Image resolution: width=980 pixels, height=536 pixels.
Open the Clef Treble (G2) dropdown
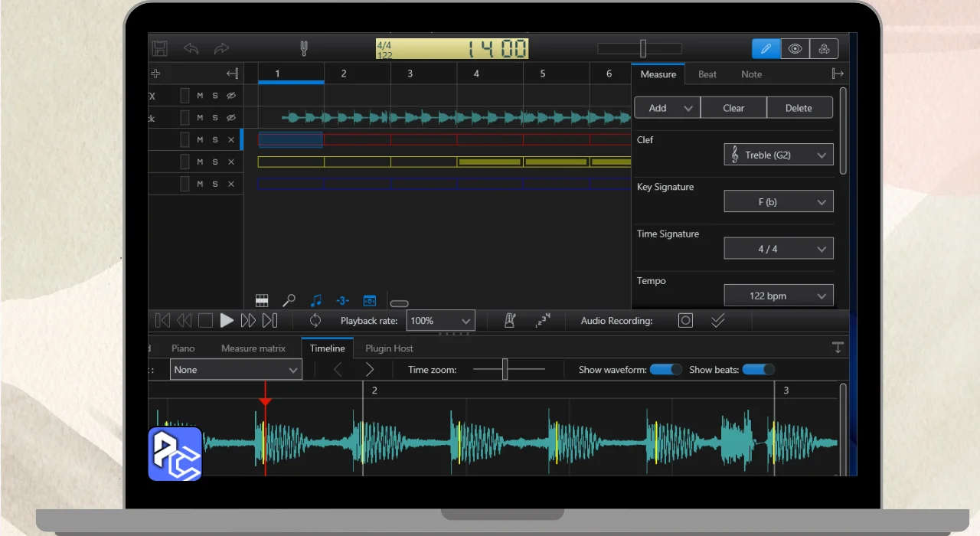tap(779, 155)
